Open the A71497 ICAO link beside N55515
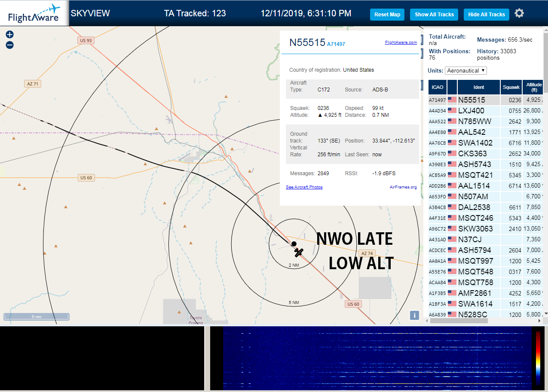Image resolution: width=548 pixels, height=392 pixels. tap(336, 44)
